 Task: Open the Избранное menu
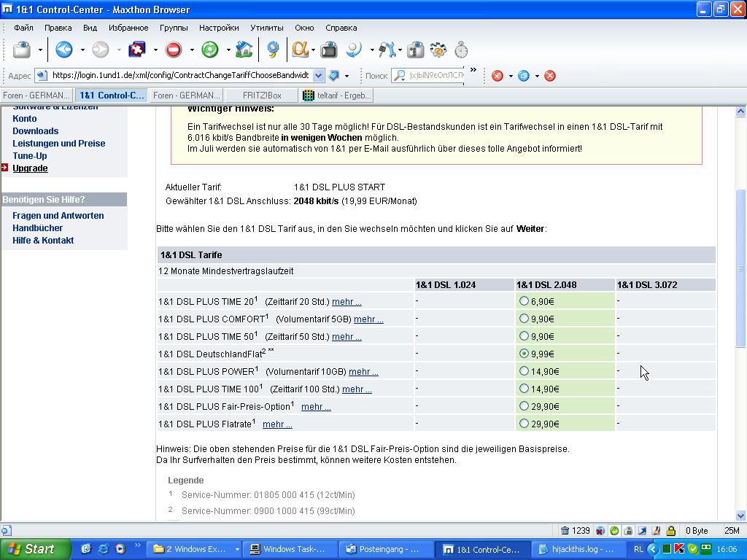point(128,28)
